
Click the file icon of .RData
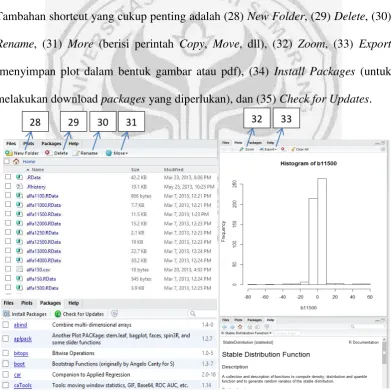click(x=19, y=177)
